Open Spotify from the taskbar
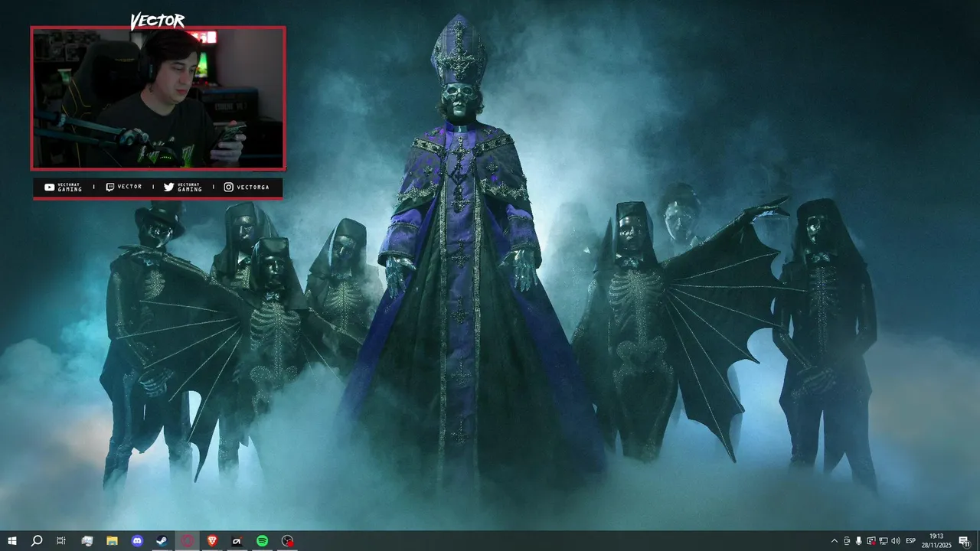 (262, 541)
